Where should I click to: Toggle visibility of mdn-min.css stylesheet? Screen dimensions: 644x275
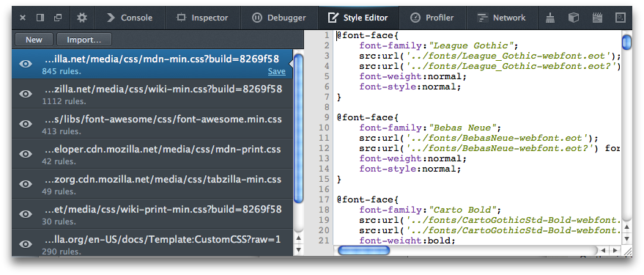26,64
